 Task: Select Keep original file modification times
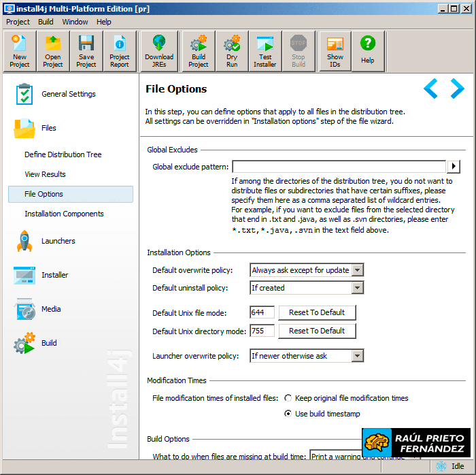[x=288, y=398]
